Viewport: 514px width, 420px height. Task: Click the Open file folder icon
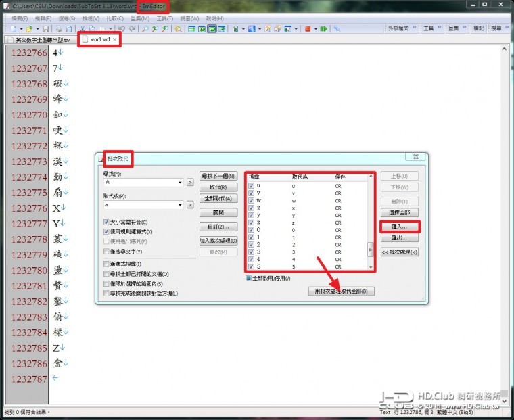pos(29,29)
